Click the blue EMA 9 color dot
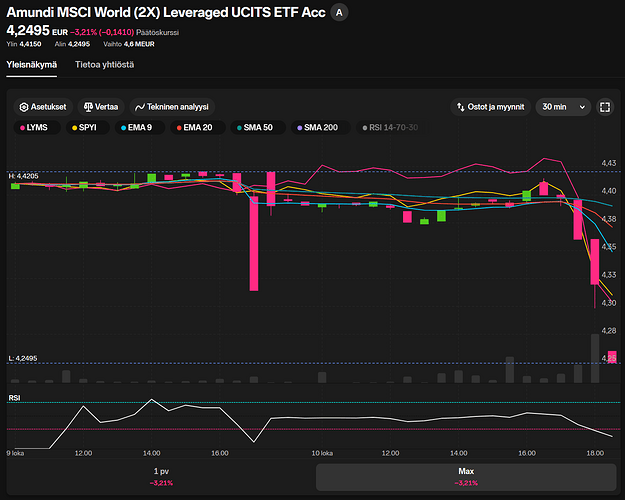This screenshot has width=625, height=500. coord(124,128)
